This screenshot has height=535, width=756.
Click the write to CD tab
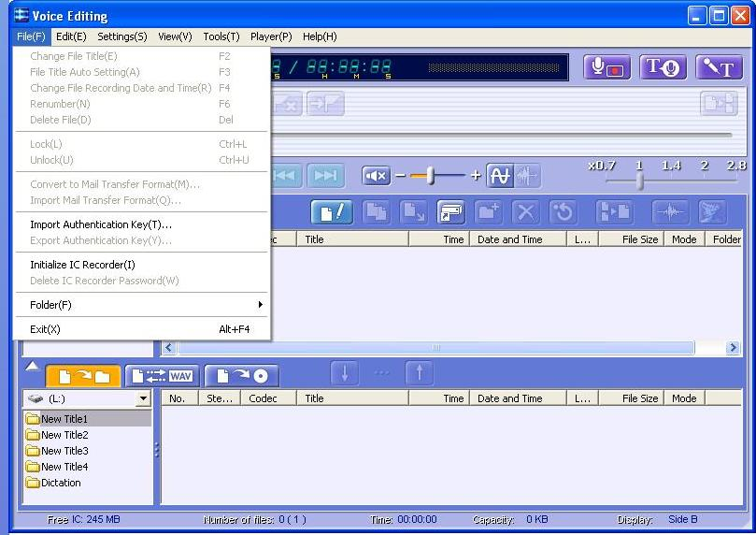pos(241,376)
